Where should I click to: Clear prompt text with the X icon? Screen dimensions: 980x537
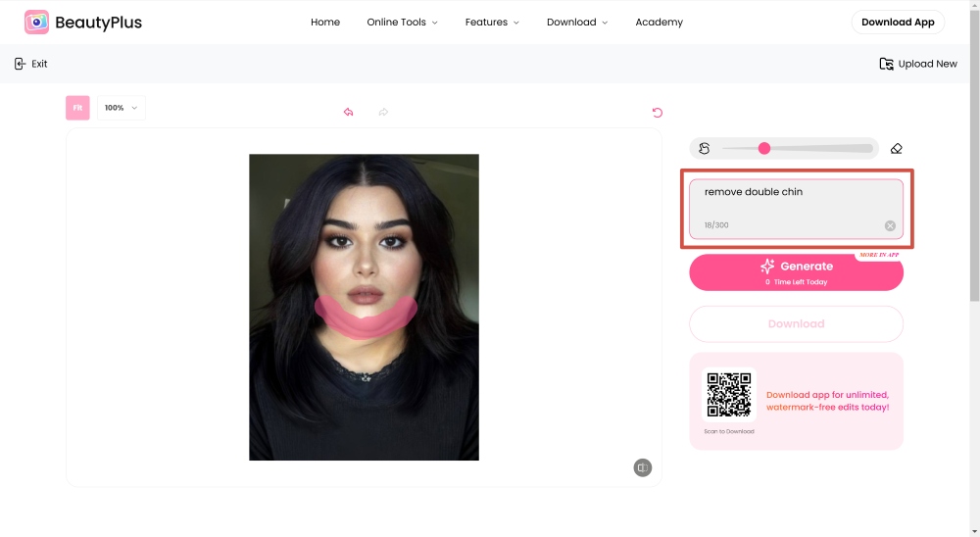tap(890, 225)
